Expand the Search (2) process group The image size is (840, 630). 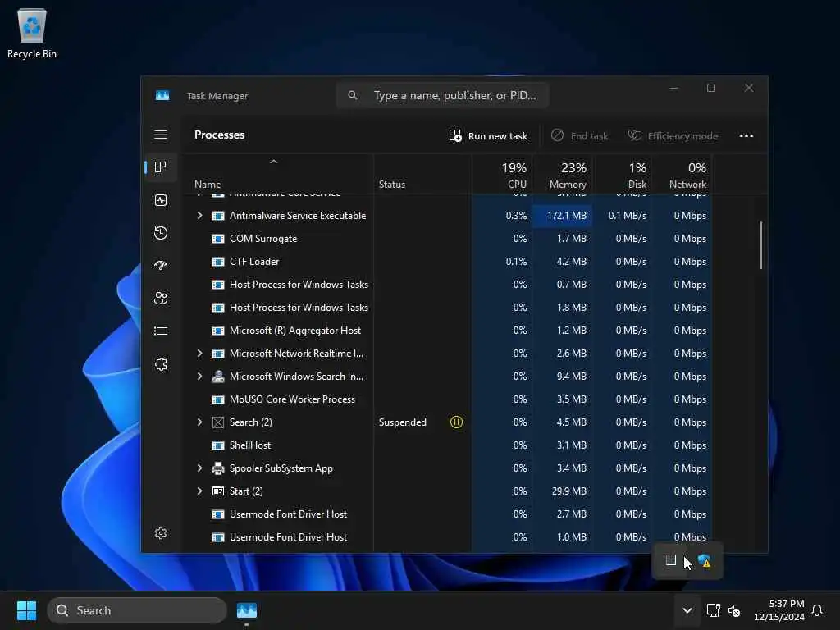200,422
